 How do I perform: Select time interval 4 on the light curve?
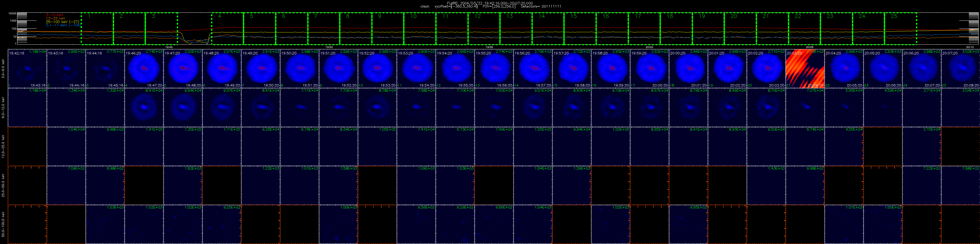[228, 29]
